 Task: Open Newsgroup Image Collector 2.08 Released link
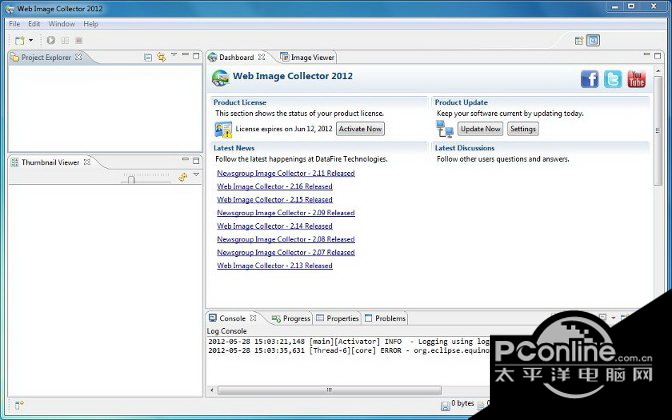pos(286,239)
